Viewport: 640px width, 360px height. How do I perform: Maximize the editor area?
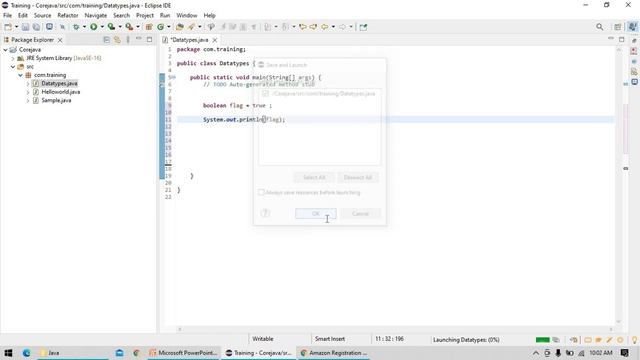point(621,40)
